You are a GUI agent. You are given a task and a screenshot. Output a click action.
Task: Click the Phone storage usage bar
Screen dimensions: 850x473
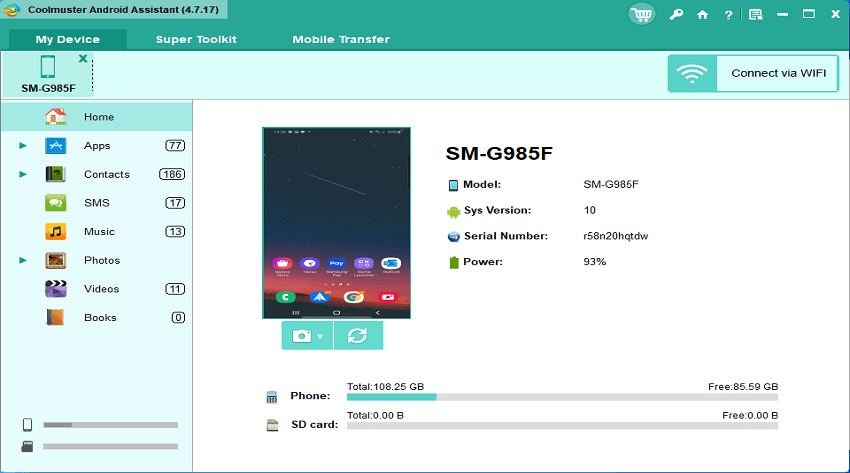point(562,397)
